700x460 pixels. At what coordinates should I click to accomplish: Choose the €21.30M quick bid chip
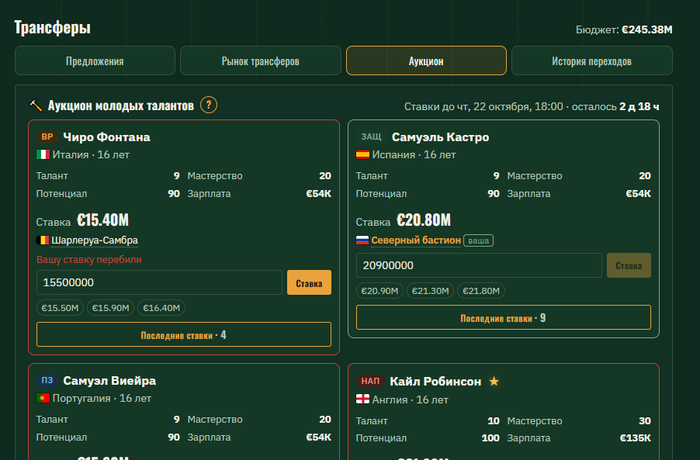pyautogui.click(x=430, y=291)
